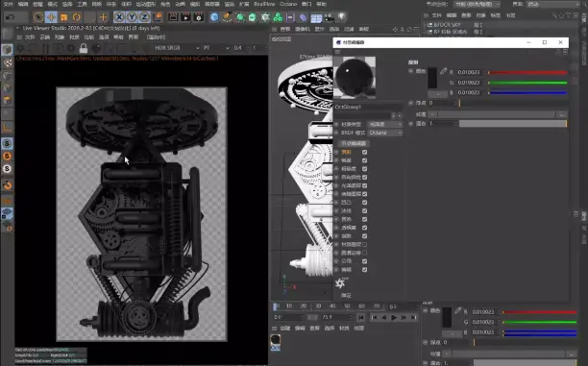Open the HDR sRGB dropdown
588x366 pixels.
click(x=177, y=48)
